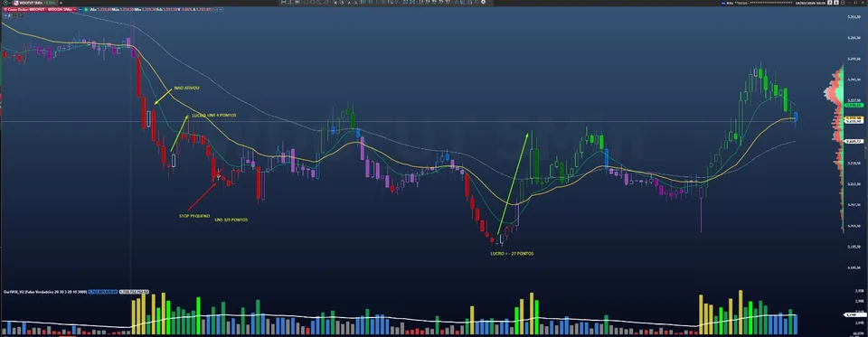Click the green circular icon beside WDOFUT tab
Image resolution: width=868 pixels, height=337 pixels.
[5, 3]
